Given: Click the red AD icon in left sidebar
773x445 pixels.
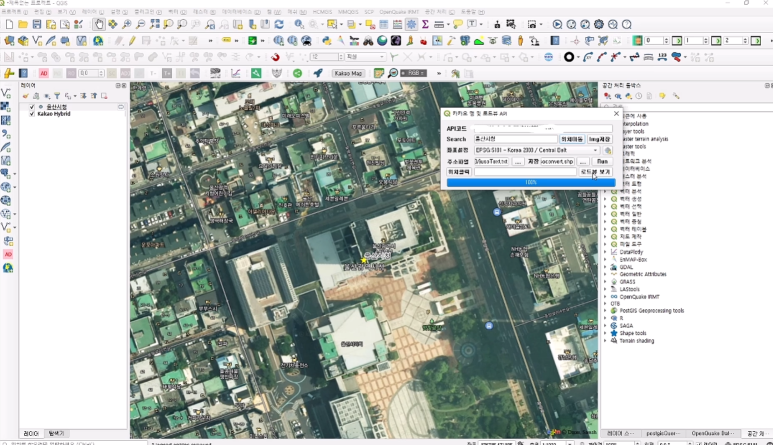Looking at the screenshot, I should [8, 254].
